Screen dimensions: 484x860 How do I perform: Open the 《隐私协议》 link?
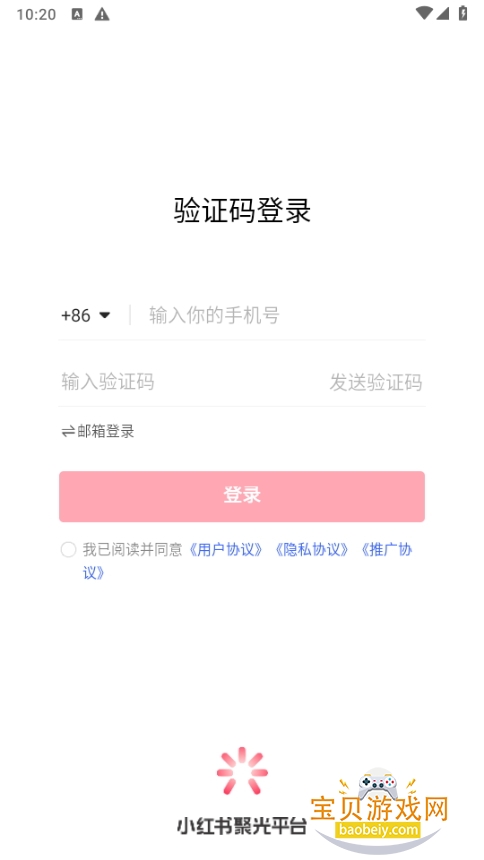[x=311, y=550]
